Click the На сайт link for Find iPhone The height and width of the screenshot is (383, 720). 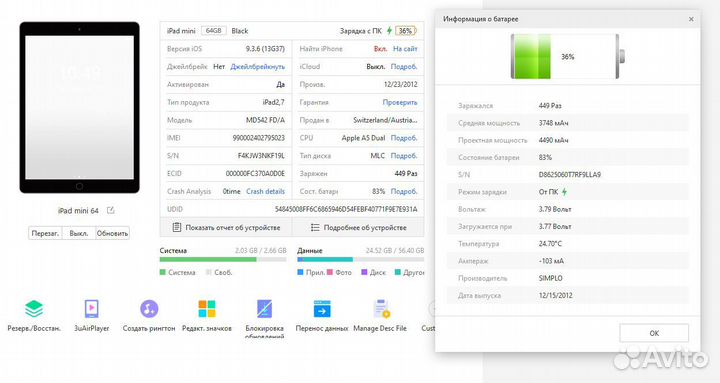coord(405,49)
